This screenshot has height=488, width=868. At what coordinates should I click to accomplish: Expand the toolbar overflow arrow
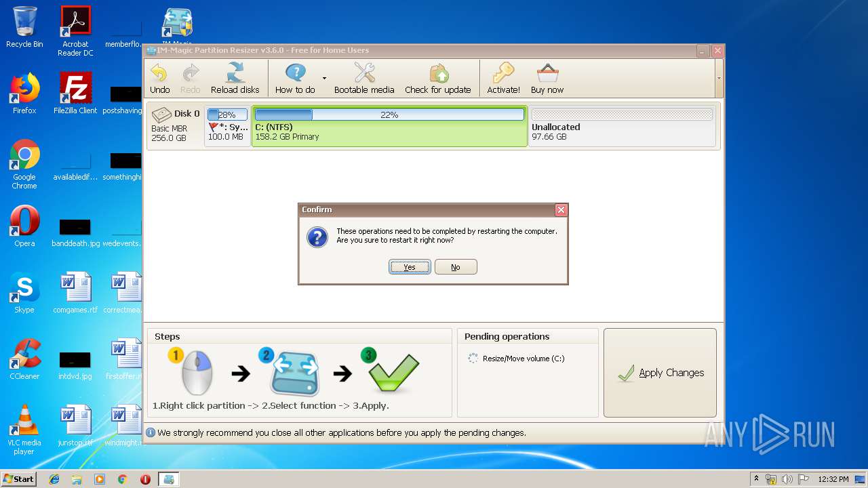719,78
